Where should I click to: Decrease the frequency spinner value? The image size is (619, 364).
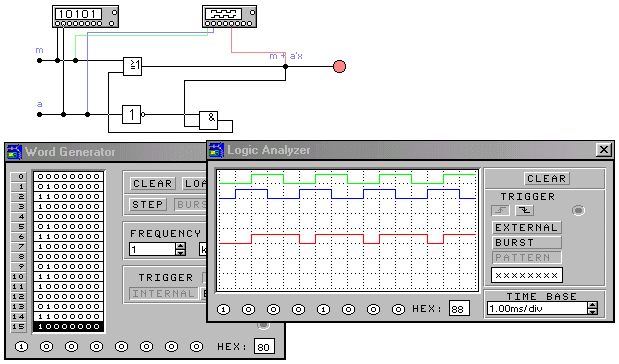point(180,252)
